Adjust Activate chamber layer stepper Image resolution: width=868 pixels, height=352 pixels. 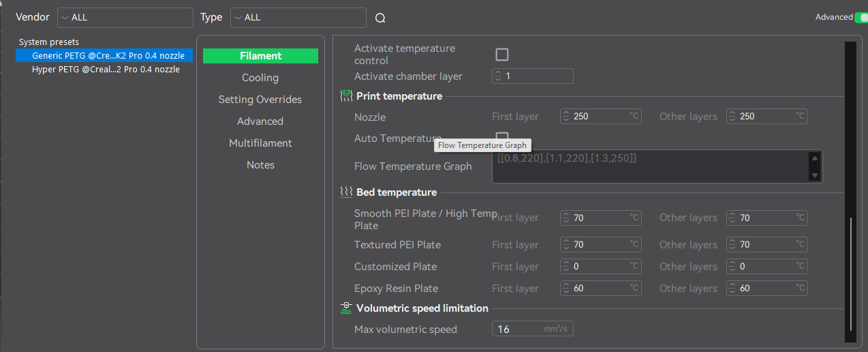pos(498,76)
